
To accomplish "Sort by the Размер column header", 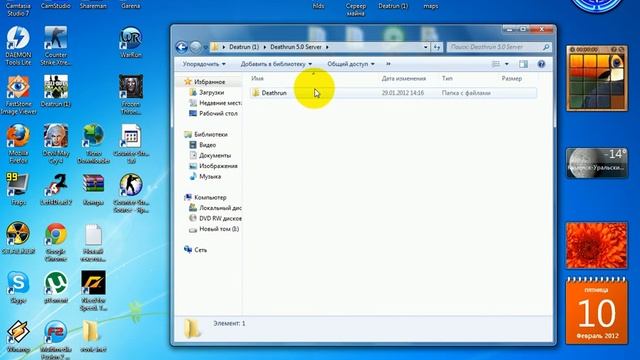I will coord(511,78).
